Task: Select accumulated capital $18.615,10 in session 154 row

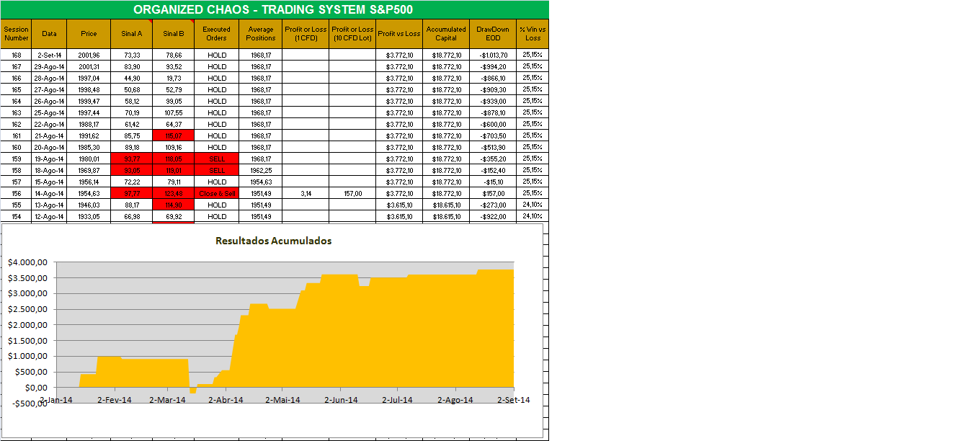Action: (x=446, y=216)
